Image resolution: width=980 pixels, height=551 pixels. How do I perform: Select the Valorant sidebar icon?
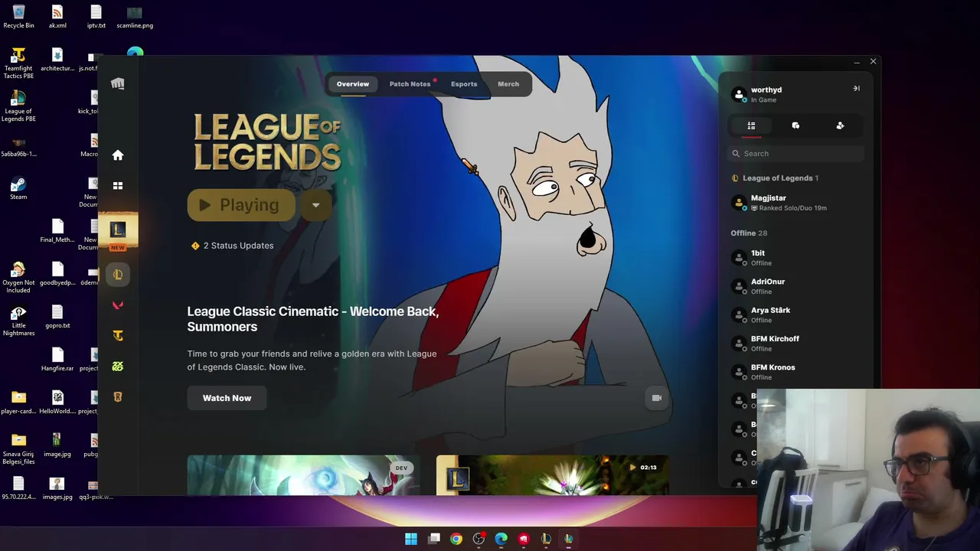pyautogui.click(x=118, y=305)
